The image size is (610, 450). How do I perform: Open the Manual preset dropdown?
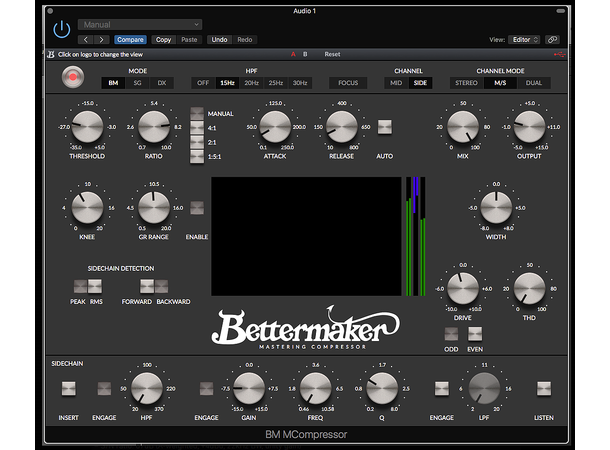tap(140, 25)
